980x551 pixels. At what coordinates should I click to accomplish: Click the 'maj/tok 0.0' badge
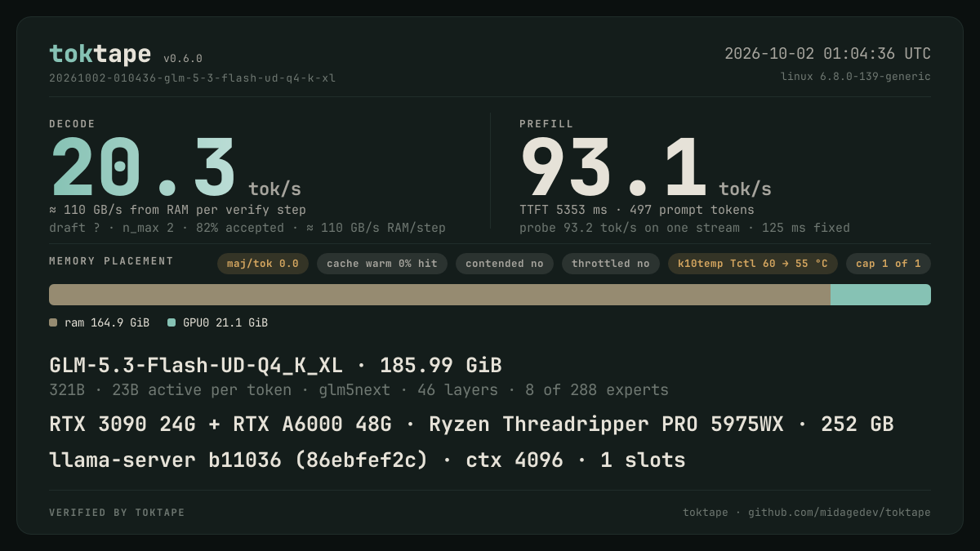pyautogui.click(x=263, y=264)
